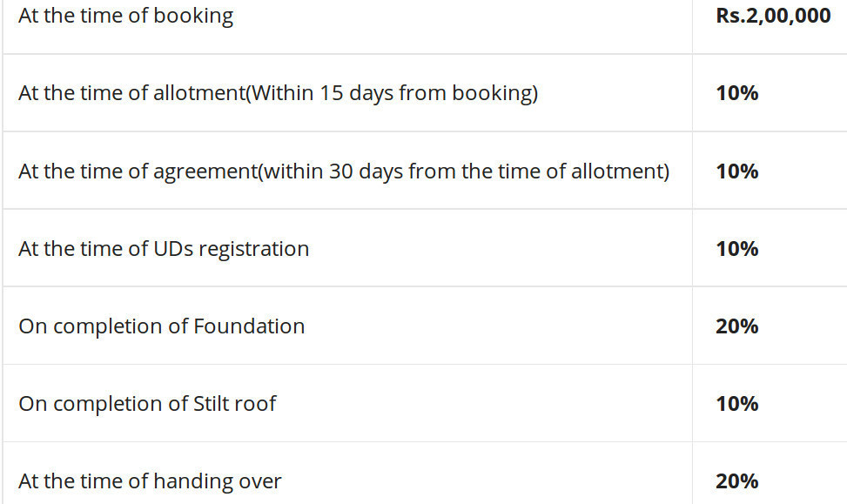Select the 10% value for UDs registration
The width and height of the screenshot is (847, 504).
click(736, 249)
